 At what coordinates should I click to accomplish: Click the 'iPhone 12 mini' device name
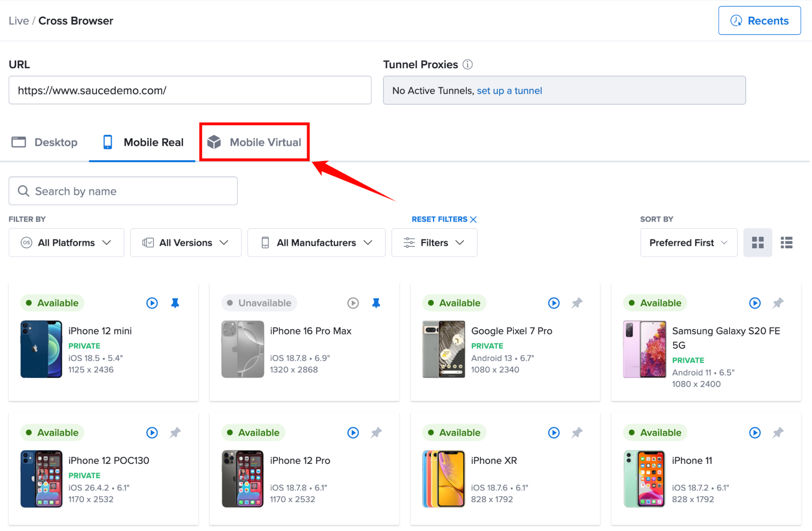click(x=100, y=331)
